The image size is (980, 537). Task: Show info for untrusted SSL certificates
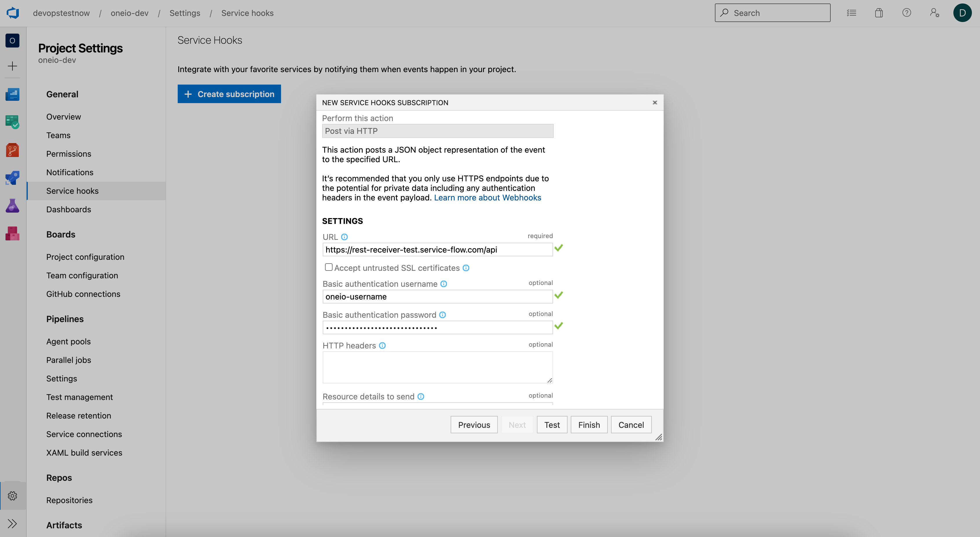(x=466, y=268)
